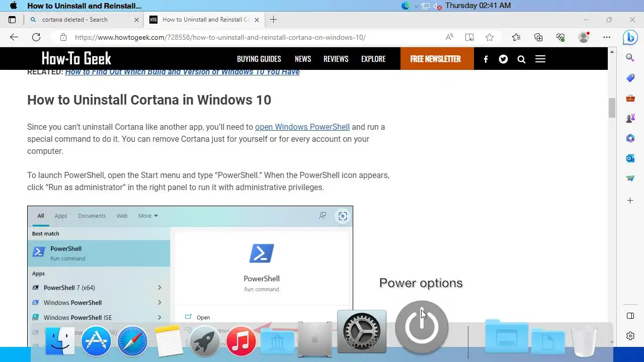Expand the menu bar hidden icons chevron
The height and width of the screenshot is (362, 644).
click(x=416, y=6)
